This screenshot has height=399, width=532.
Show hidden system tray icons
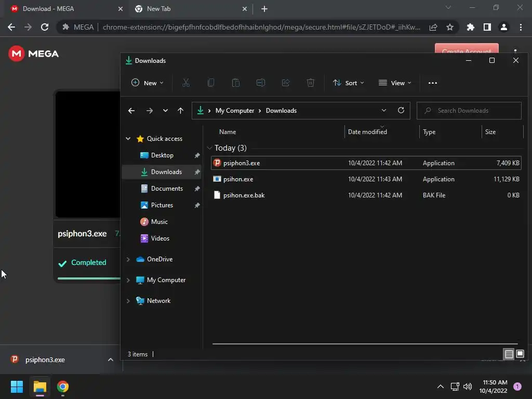441,387
